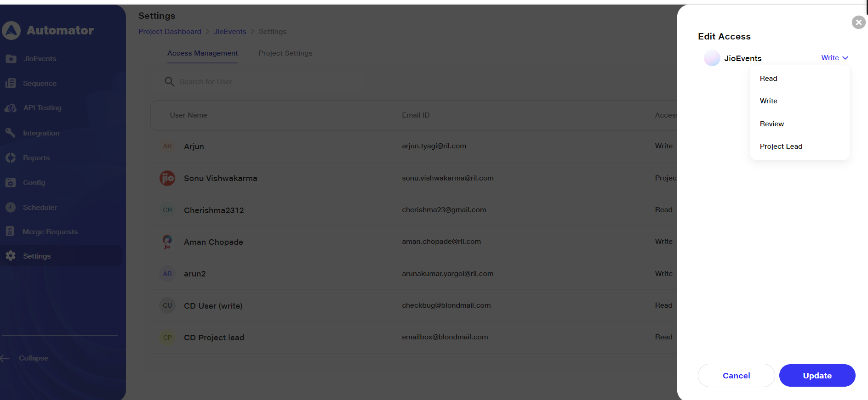The width and height of the screenshot is (868, 400).
Task: Click the Edit Access heading
Action: (724, 37)
